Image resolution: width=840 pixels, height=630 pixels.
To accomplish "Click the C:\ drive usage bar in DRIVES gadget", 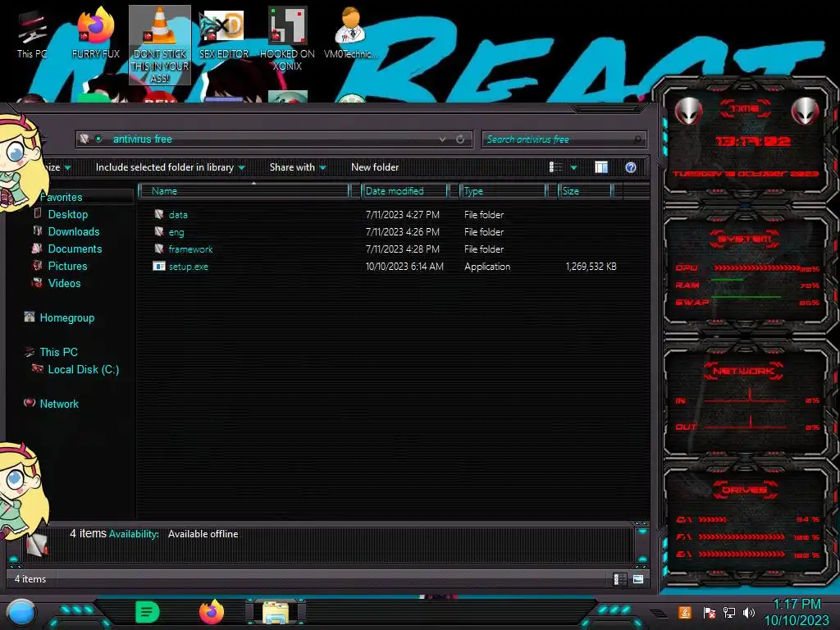I will 713,519.
